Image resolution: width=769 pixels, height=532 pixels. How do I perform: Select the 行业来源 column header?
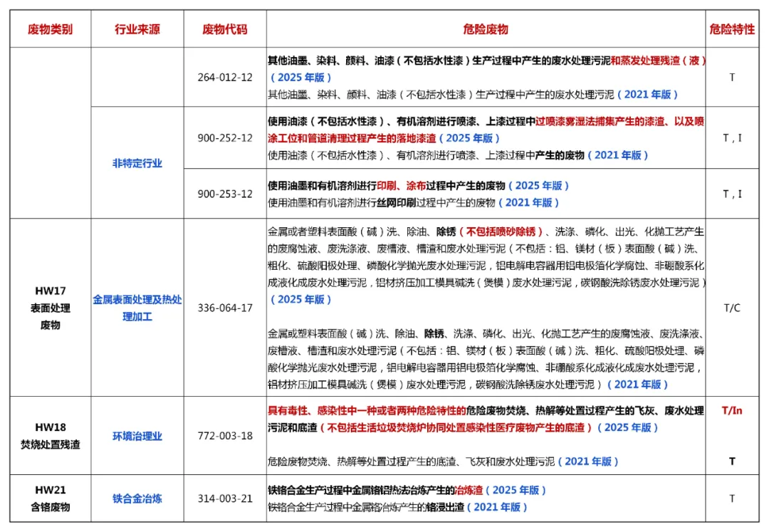(137, 29)
